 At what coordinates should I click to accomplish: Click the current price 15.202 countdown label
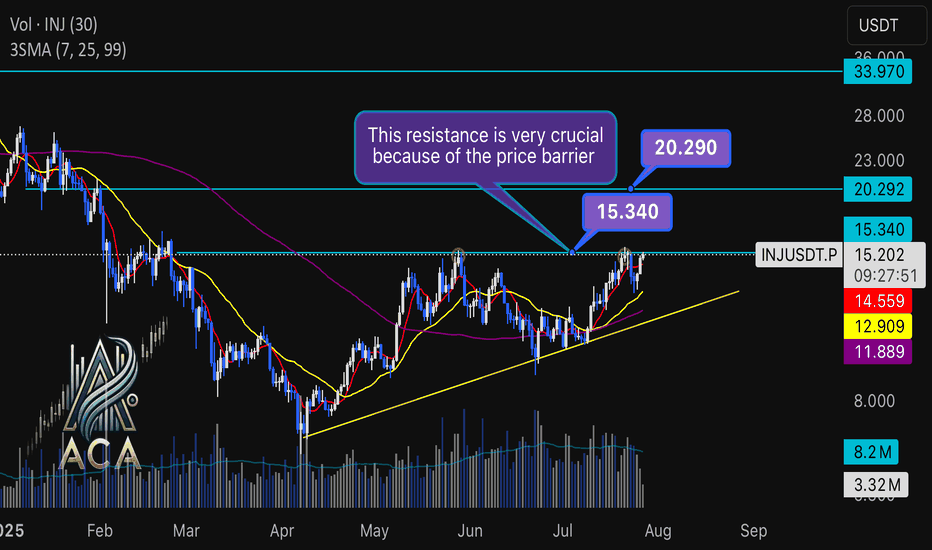point(884,265)
